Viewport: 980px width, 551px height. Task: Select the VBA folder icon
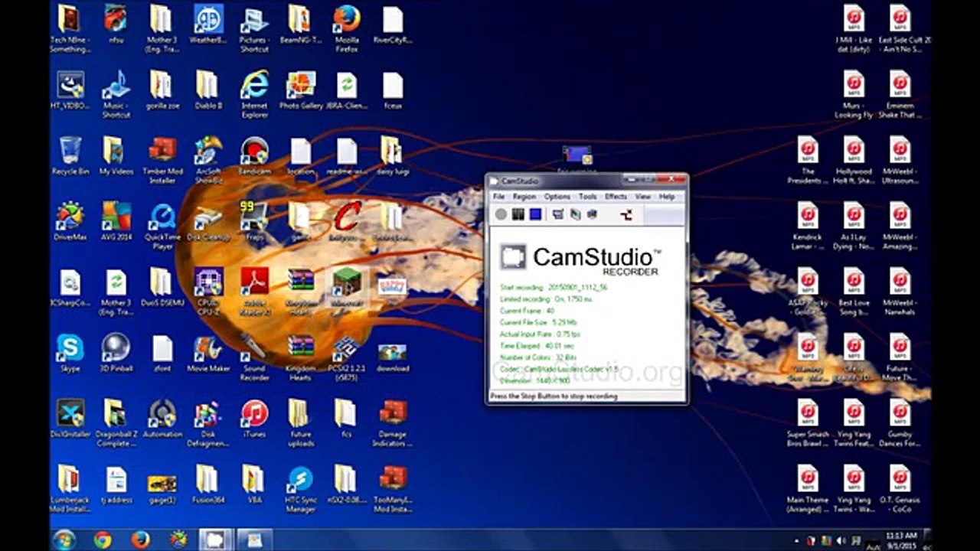pyautogui.click(x=254, y=485)
